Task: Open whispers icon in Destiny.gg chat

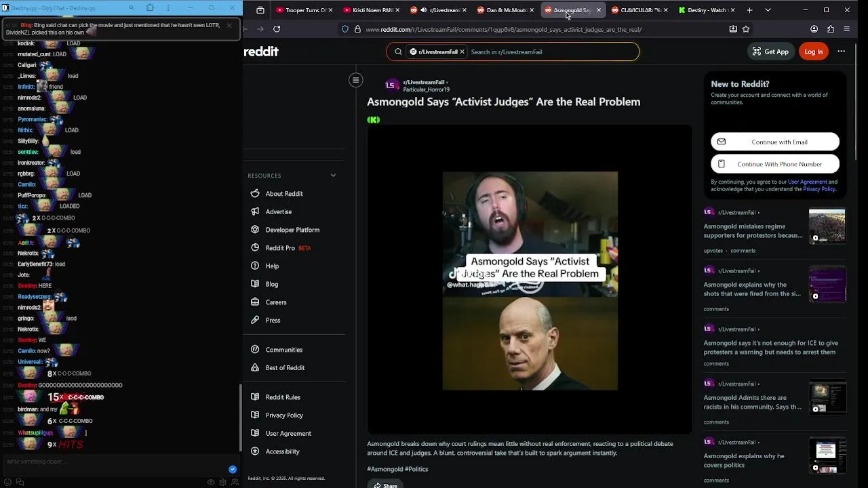Action: click(x=20, y=482)
